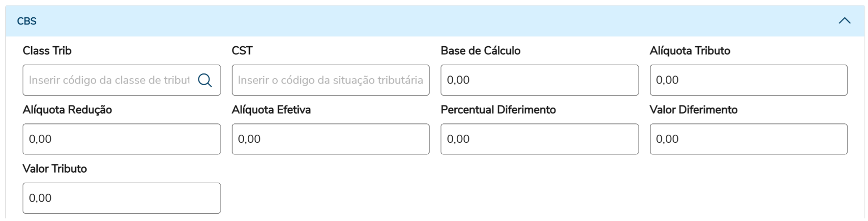
Task: Click the "Alíquota Efetiva" label text
Action: (271, 110)
